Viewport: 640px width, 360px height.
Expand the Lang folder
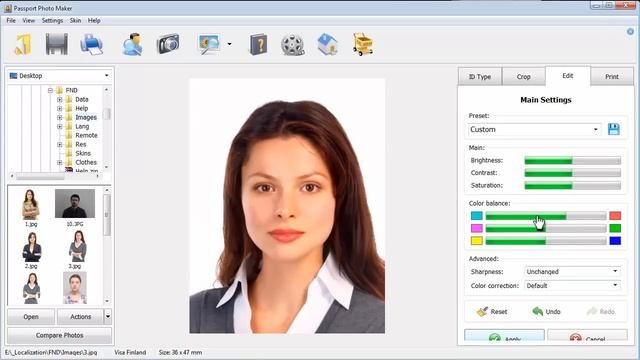point(60,127)
